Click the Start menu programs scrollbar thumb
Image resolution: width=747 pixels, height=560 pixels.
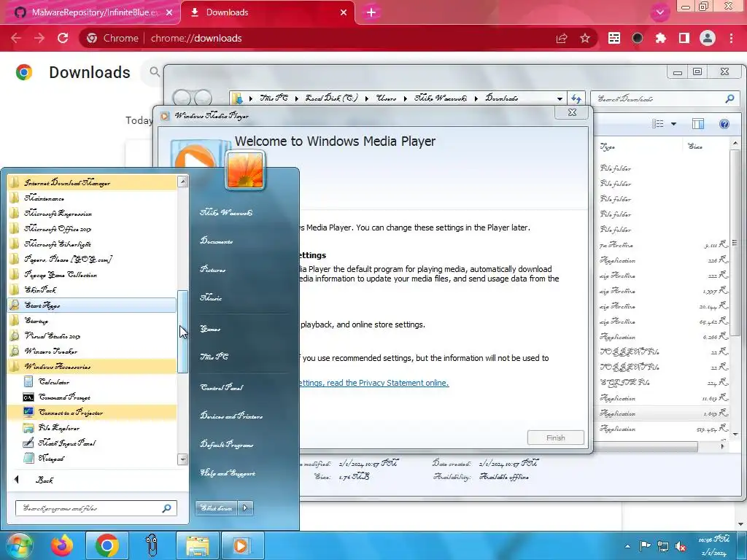pyautogui.click(x=183, y=332)
